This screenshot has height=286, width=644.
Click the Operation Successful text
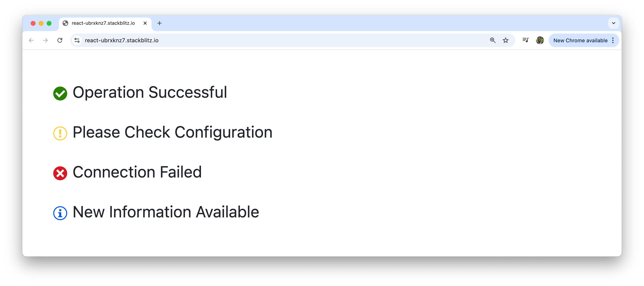pos(150,92)
